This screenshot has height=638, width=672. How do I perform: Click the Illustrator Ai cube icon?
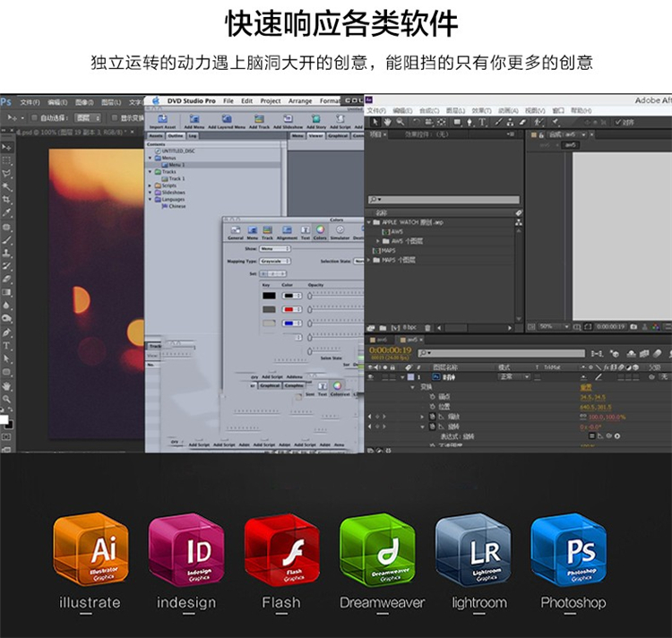91,549
